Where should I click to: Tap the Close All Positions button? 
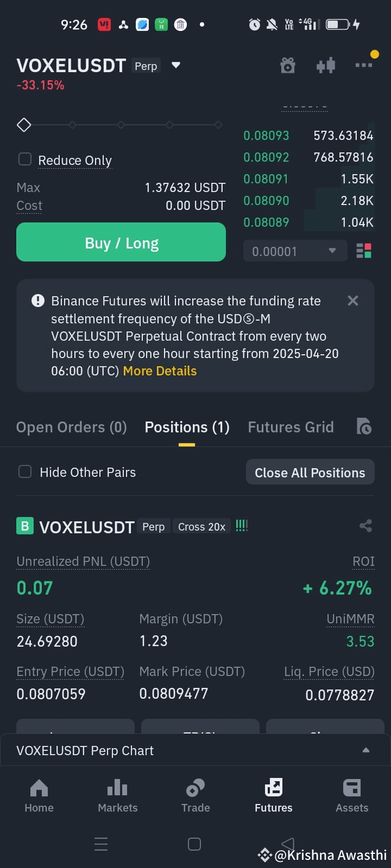pyautogui.click(x=310, y=473)
